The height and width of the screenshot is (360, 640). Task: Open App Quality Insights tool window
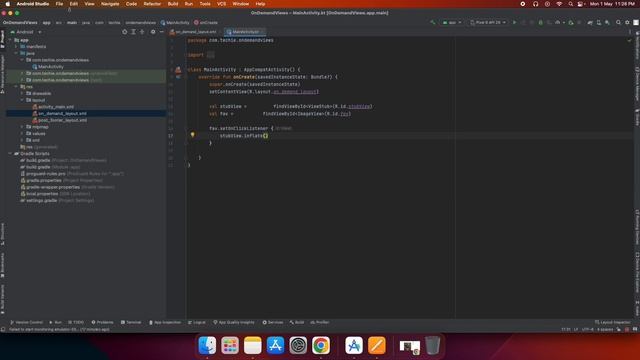click(x=234, y=322)
